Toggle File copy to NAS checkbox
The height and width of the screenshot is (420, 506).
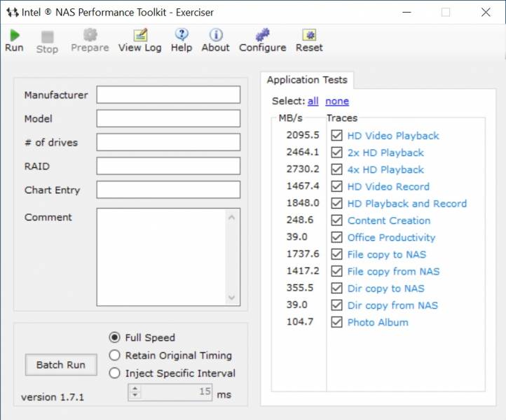[x=336, y=254]
